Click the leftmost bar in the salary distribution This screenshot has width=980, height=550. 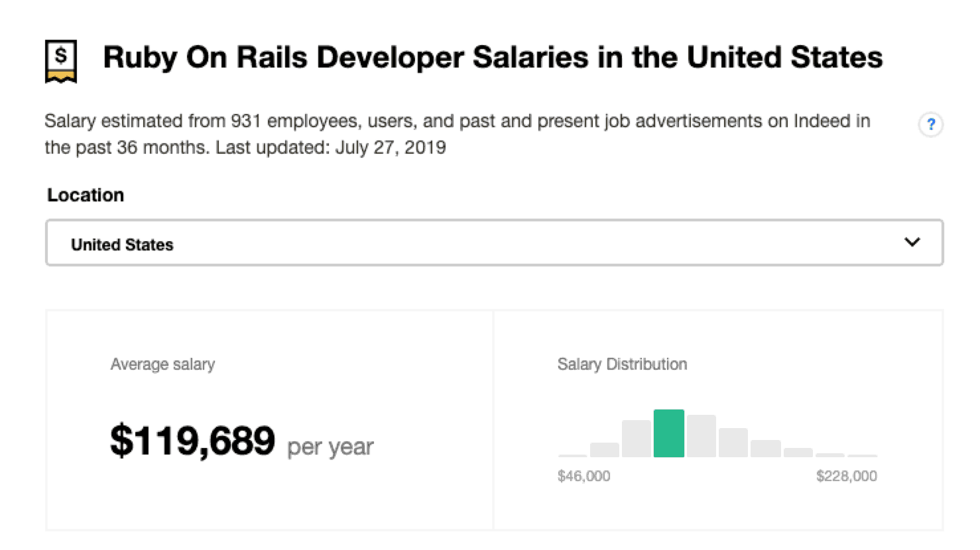click(573, 455)
